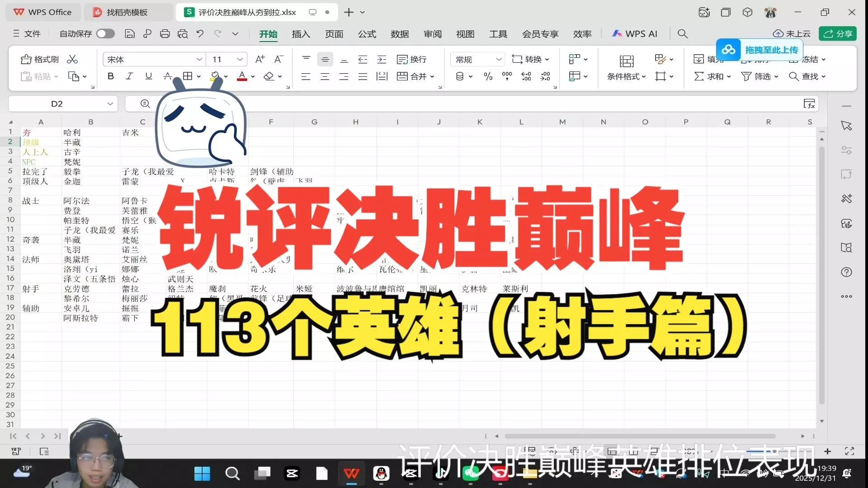Click the center horizontal alignment icon
Screen dimensions: 868x488
coord(325,76)
